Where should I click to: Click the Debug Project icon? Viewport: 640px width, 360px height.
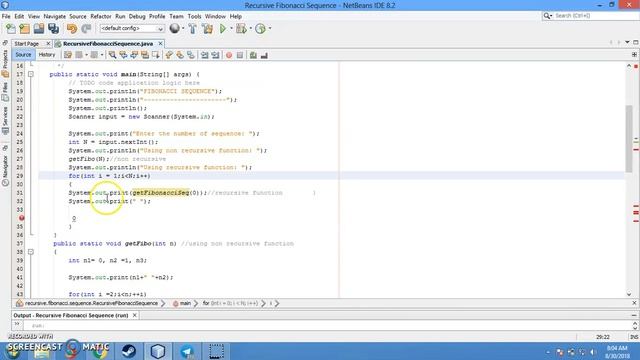click(x=241, y=29)
